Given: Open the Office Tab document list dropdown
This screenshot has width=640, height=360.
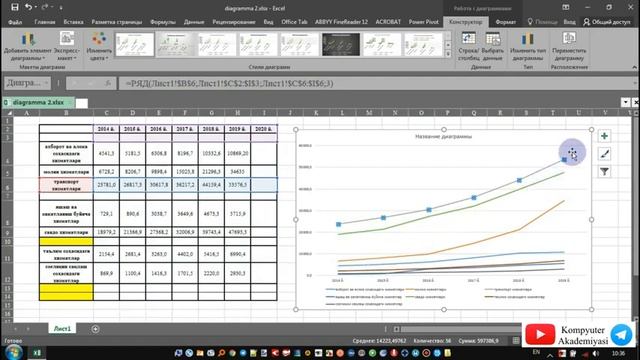Looking at the screenshot, I should pyautogui.click(x=625, y=102).
